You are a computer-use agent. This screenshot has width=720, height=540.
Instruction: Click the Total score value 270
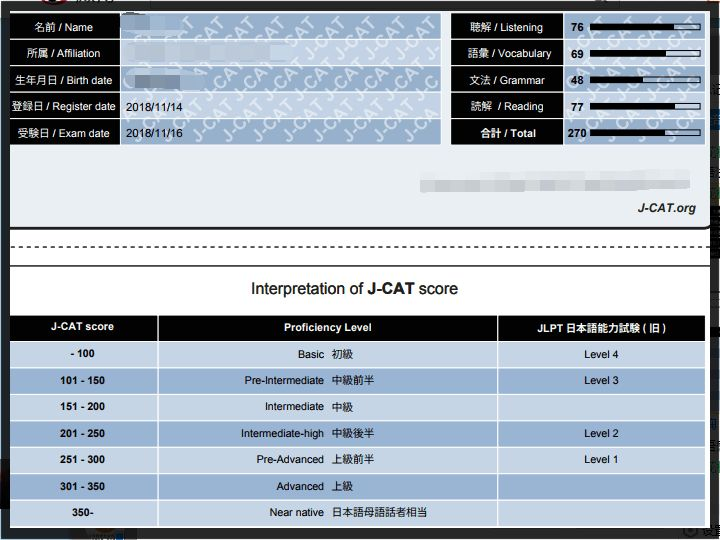[577, 133]
